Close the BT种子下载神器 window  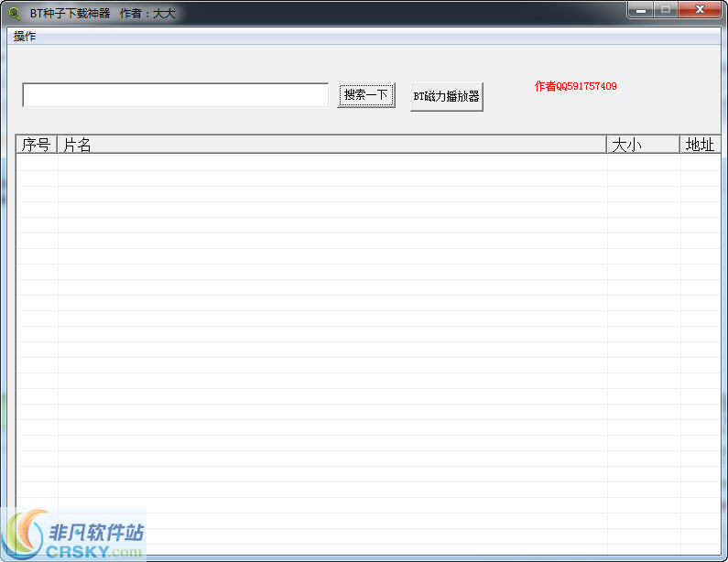coord(701,10)
